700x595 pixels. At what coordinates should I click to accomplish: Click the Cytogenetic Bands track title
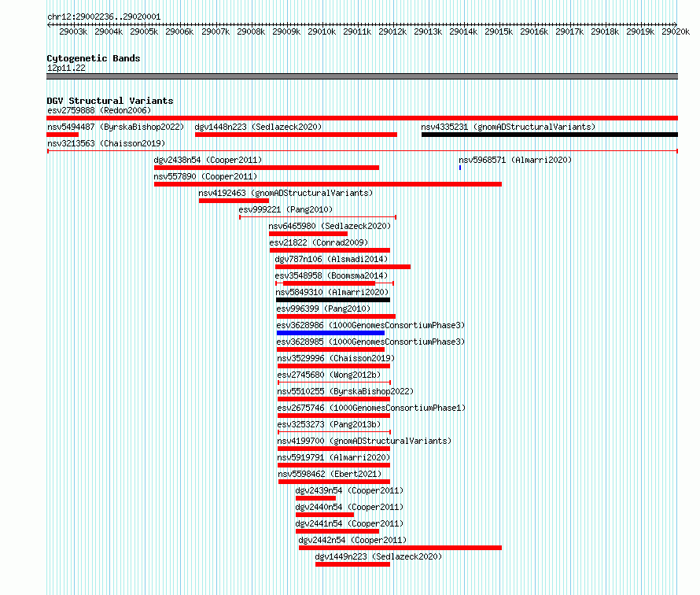click(x=94, y=58)
